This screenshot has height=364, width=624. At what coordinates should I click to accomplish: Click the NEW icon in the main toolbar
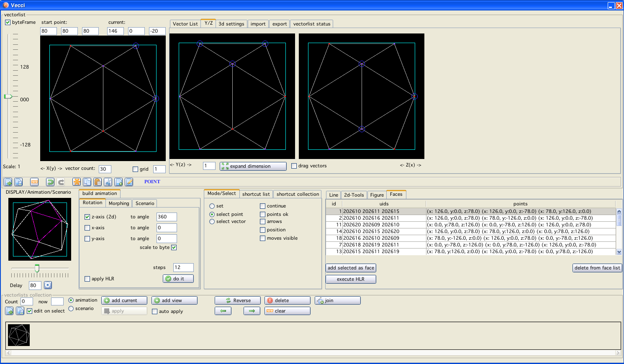(35, 182)
